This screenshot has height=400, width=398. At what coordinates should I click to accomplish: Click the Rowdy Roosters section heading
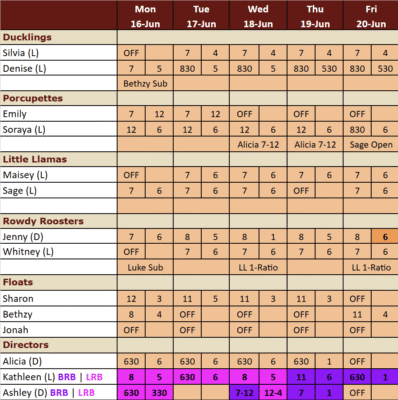point(43,221)
